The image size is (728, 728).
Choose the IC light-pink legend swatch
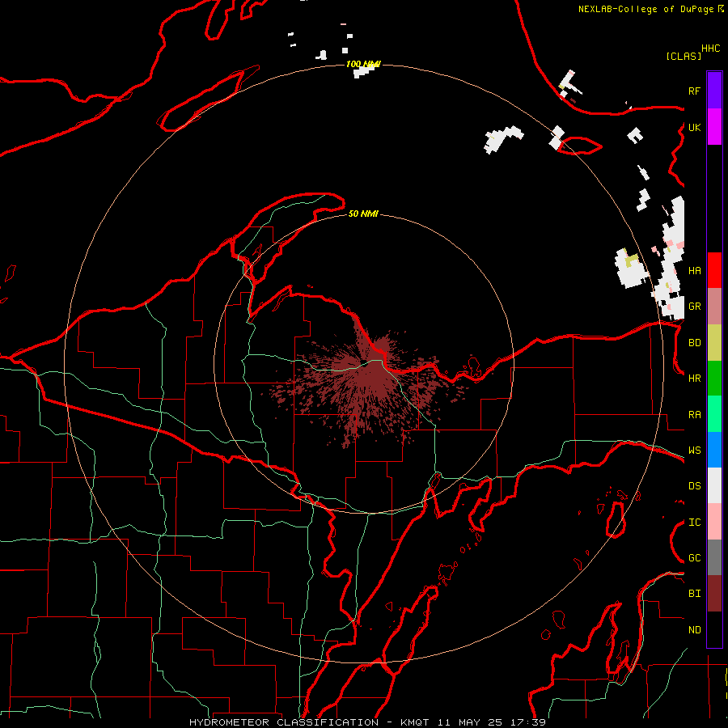[x=714, y=522]
